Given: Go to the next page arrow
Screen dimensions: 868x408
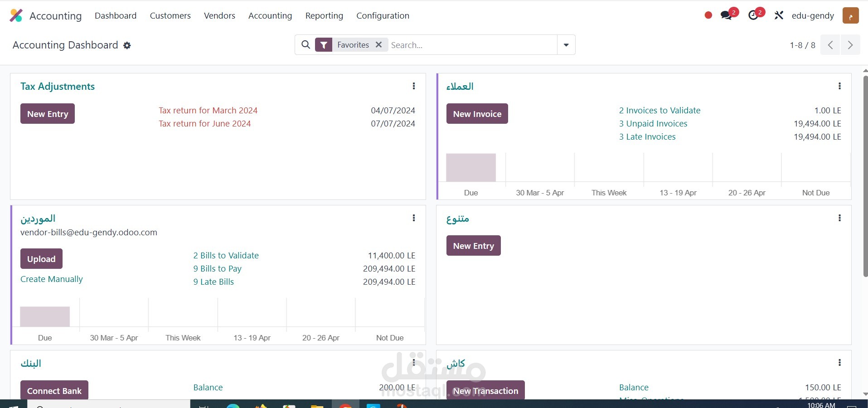Looking at the screenshot, I should click(x=850, y=45).
